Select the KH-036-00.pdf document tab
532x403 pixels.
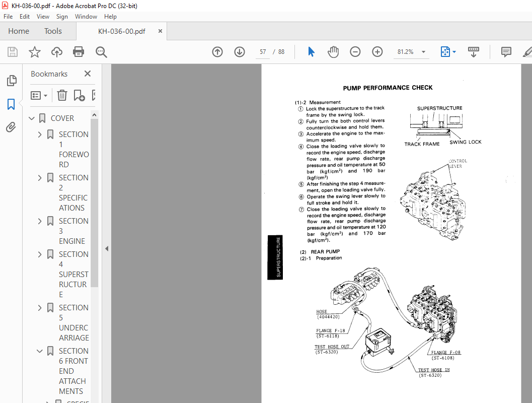[121, 31]
